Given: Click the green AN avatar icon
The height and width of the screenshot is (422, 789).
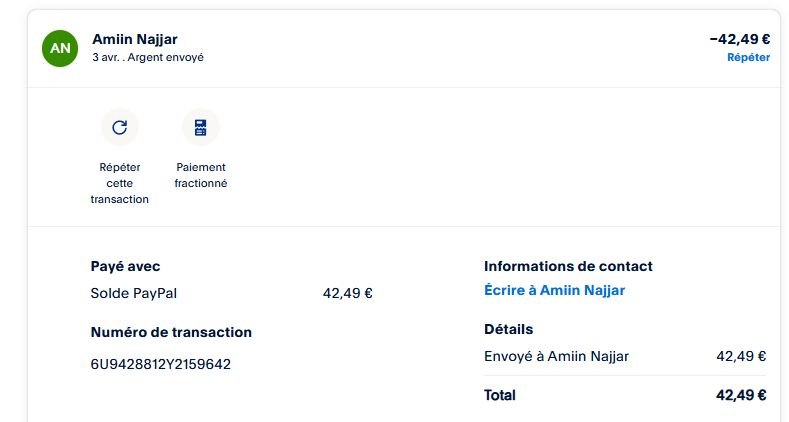Looking at the screenshot, I should tap(60, 48).
